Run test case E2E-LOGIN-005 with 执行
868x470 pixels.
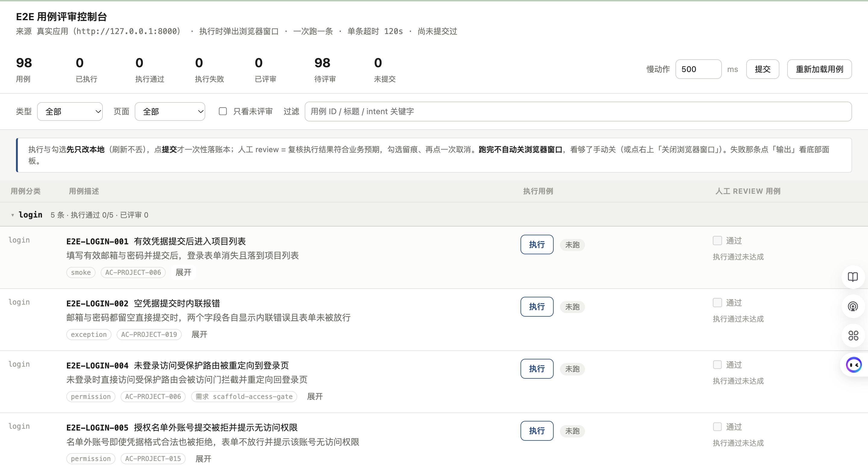click(537, 431)
